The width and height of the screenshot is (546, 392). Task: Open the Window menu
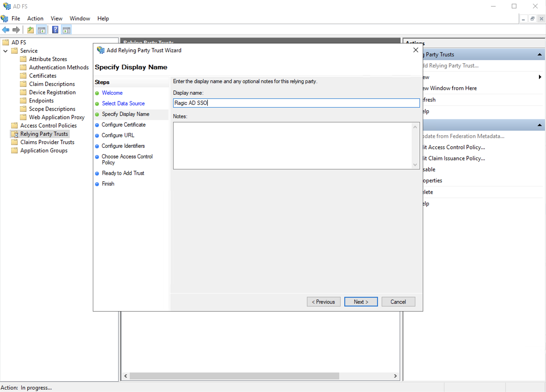coord(80,18)
